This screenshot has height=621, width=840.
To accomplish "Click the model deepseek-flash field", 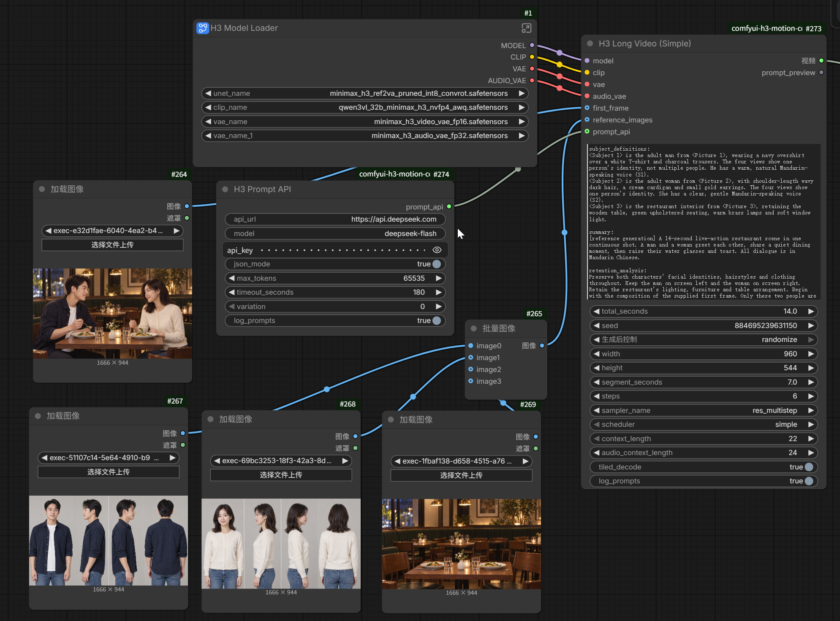I will pos(335,233).
